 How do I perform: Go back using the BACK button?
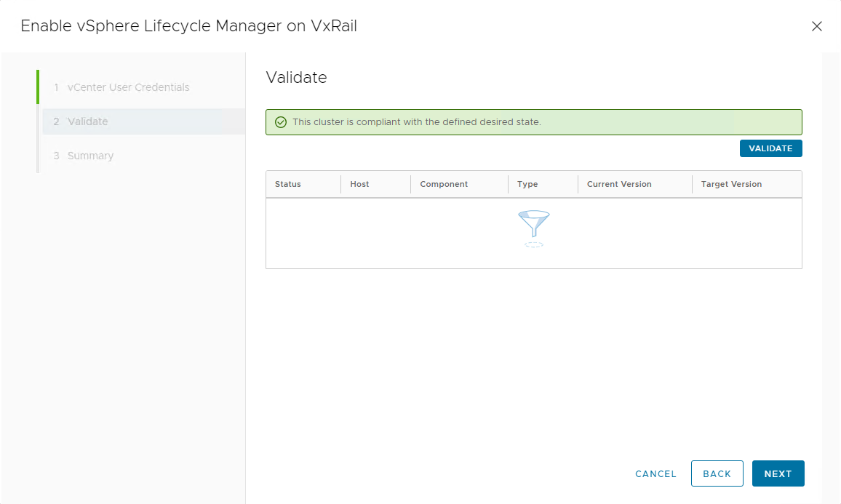coord(717,473)
